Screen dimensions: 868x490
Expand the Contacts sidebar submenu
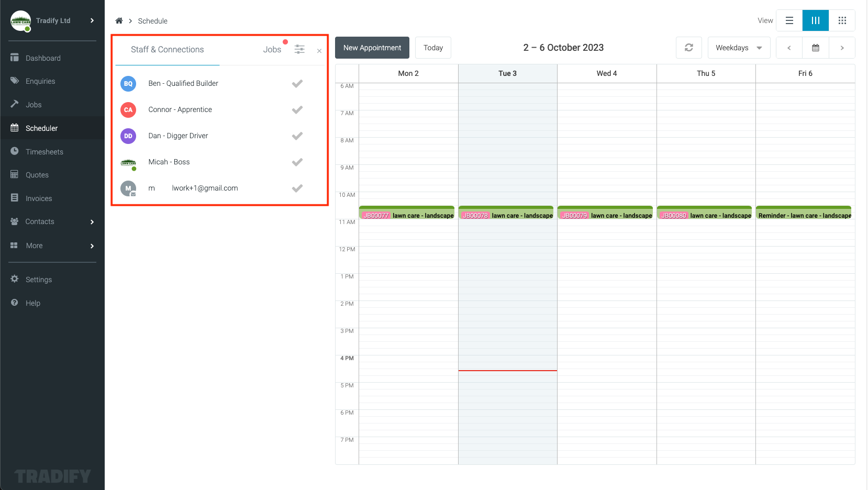coord(92,222)
